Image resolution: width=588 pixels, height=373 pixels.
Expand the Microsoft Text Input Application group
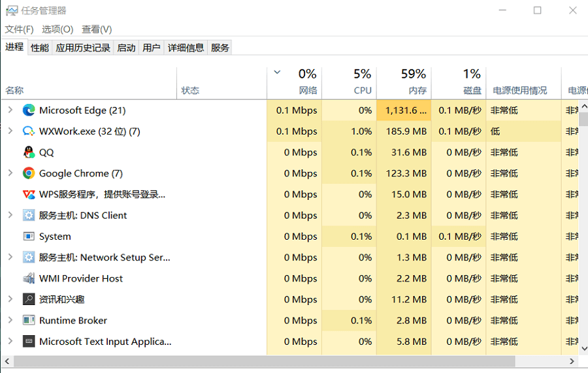(10, 341)
